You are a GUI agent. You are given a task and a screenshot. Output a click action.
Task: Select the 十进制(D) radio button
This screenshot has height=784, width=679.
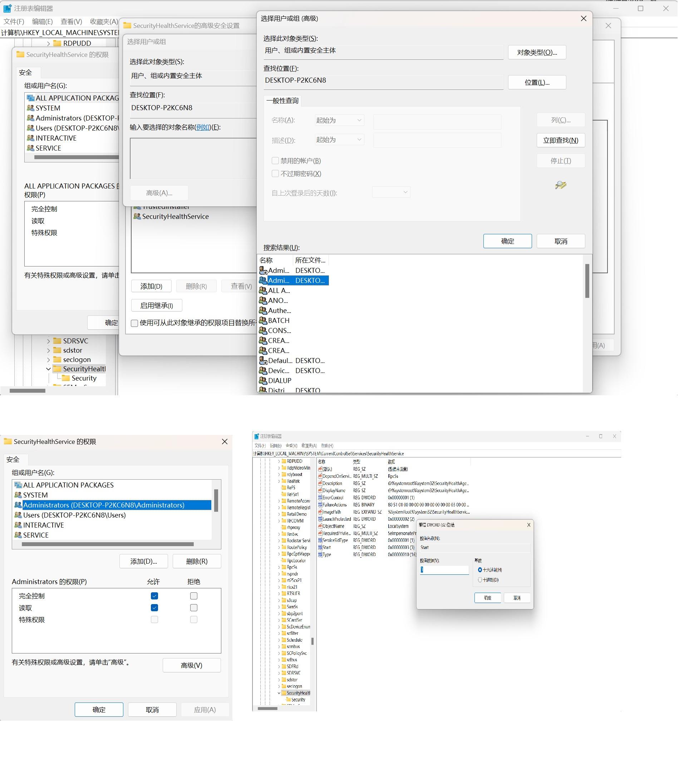click(x=481, y=580)
